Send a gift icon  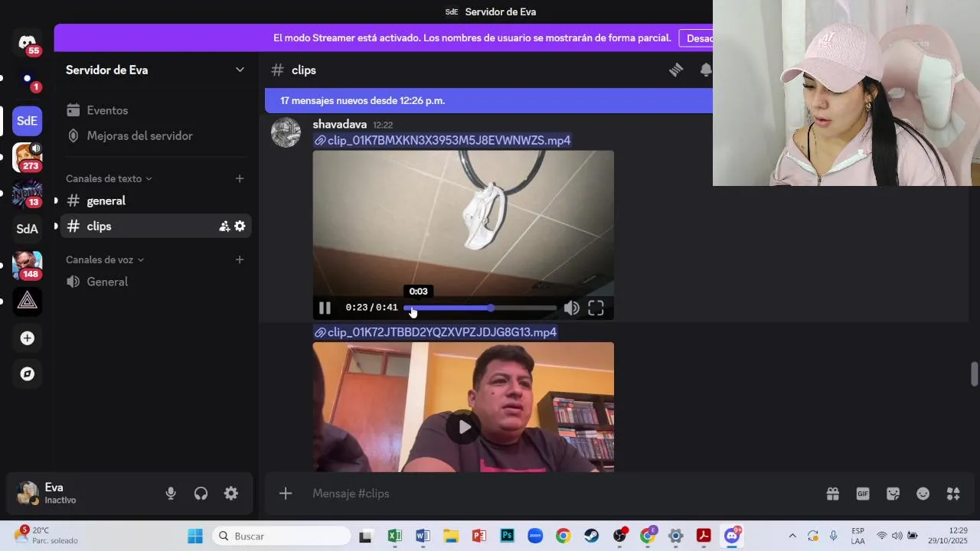832,494
